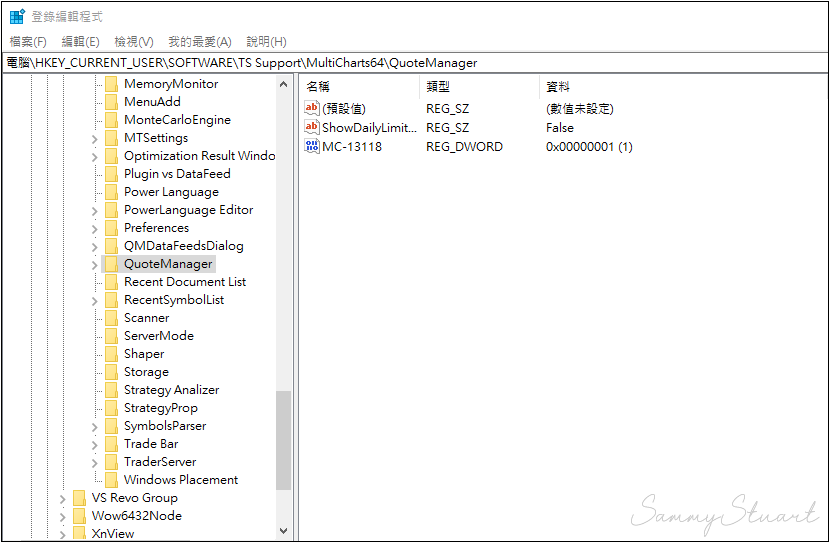Click the MemoryMonitor folder icon

[111, 84]
